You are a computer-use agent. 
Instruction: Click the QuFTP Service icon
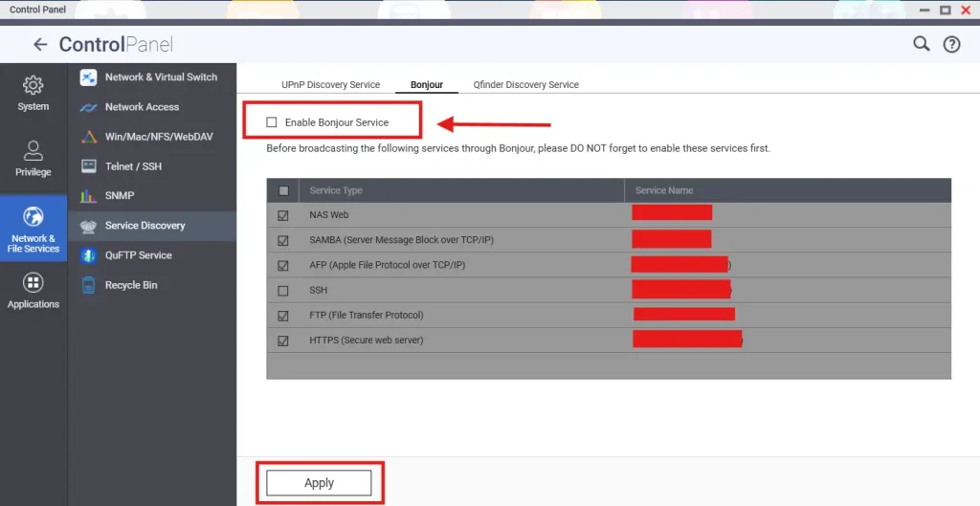coord(89,254)
